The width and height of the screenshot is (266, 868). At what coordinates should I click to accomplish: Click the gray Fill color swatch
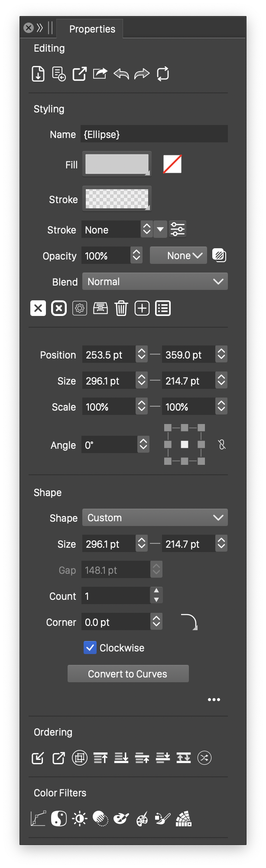tap(117, 164)
